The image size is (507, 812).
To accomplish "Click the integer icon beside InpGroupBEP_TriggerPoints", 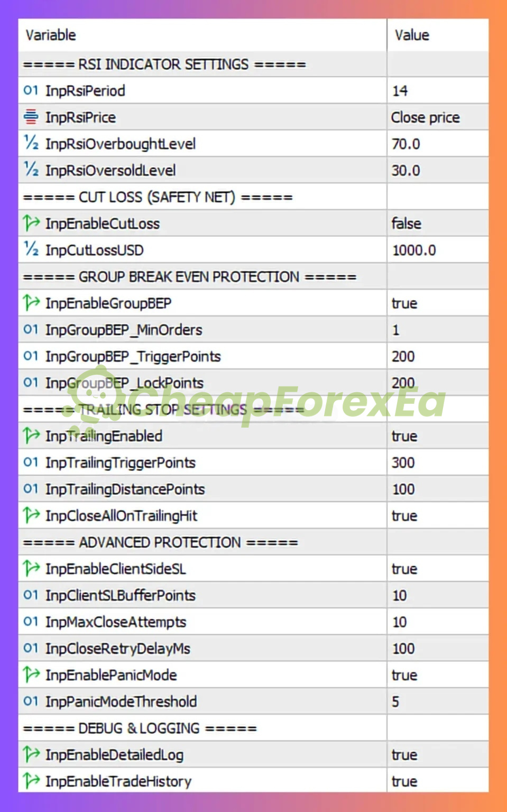I will (31, 356).
